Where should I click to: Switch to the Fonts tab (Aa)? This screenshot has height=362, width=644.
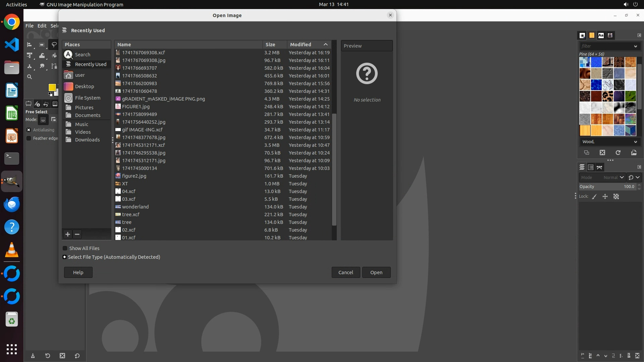[x=601, y=35]
